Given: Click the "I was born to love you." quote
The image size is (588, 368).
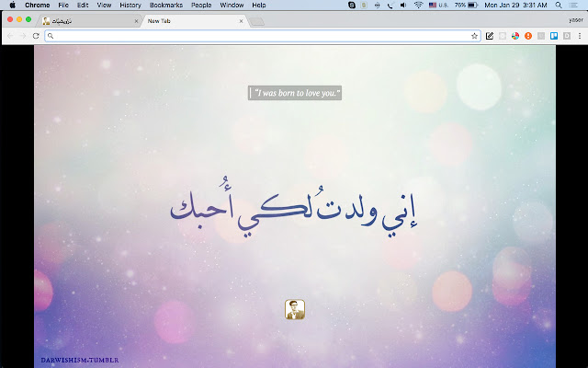Looking at the screenshot, I should (295, 93).
